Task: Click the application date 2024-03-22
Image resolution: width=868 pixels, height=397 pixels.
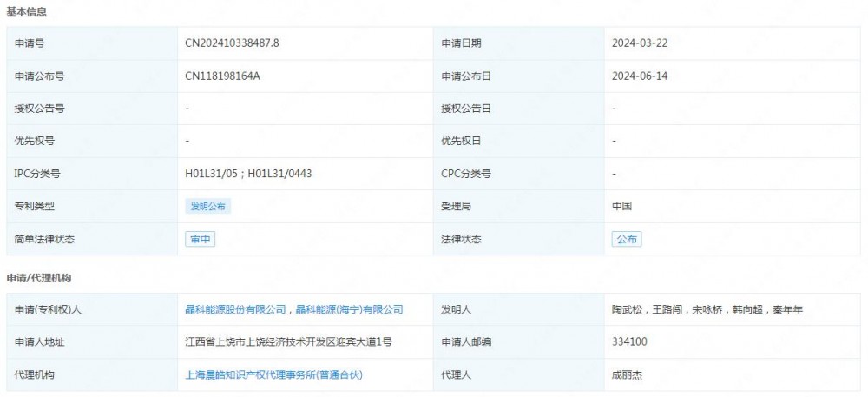Action: (640, 43)
